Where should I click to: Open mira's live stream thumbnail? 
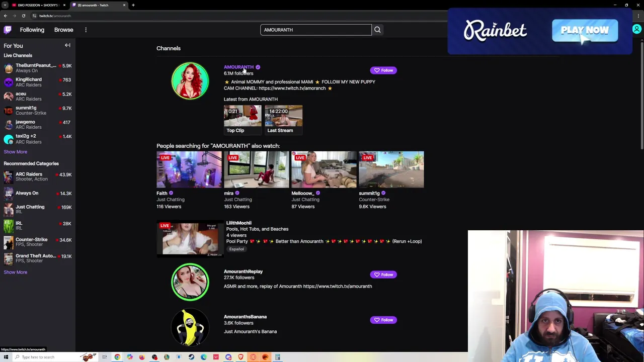click(x=257, y=169)
